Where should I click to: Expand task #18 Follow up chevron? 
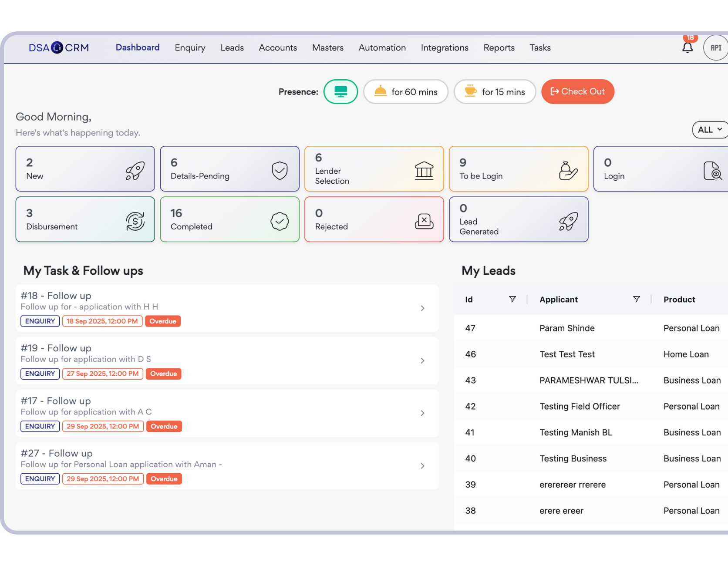(422, 308)
